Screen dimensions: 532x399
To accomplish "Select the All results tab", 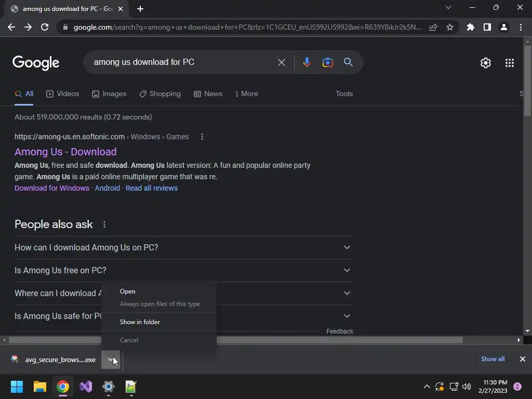I will pos(24,94).
